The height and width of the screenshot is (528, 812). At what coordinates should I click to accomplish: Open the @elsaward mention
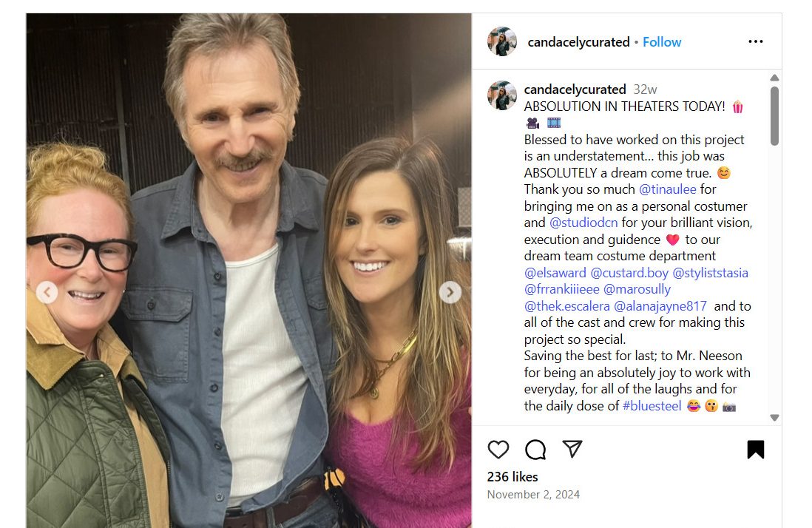(x=555, y=273)
